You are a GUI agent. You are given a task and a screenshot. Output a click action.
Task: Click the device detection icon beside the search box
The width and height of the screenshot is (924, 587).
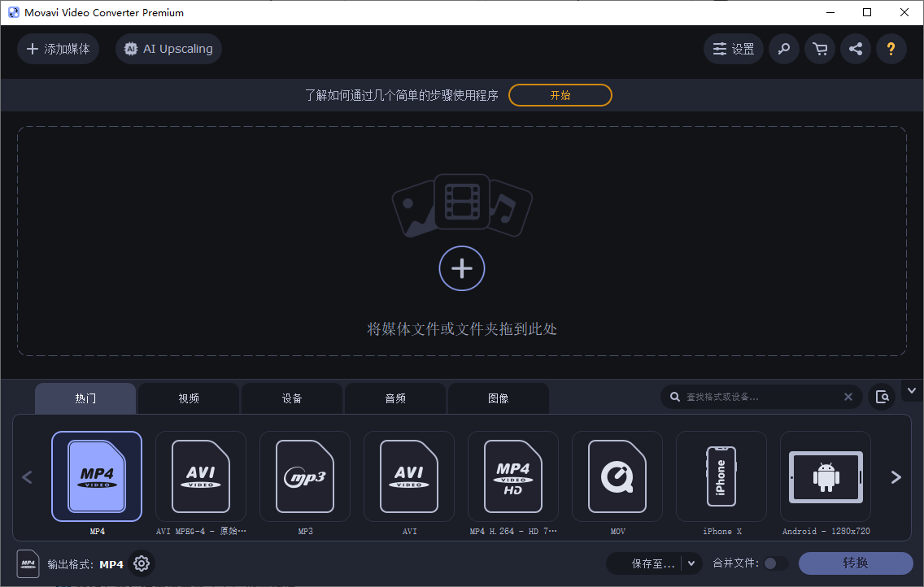point(883,397)
